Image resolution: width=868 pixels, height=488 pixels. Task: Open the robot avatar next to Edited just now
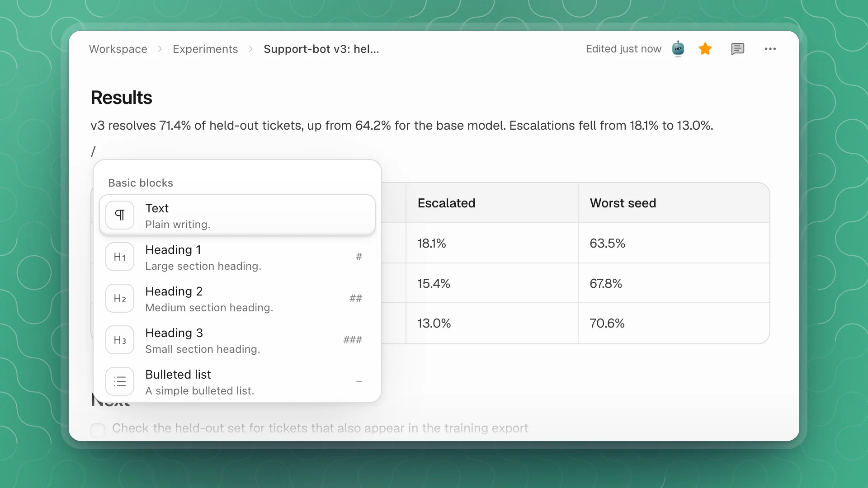[678, 49]
